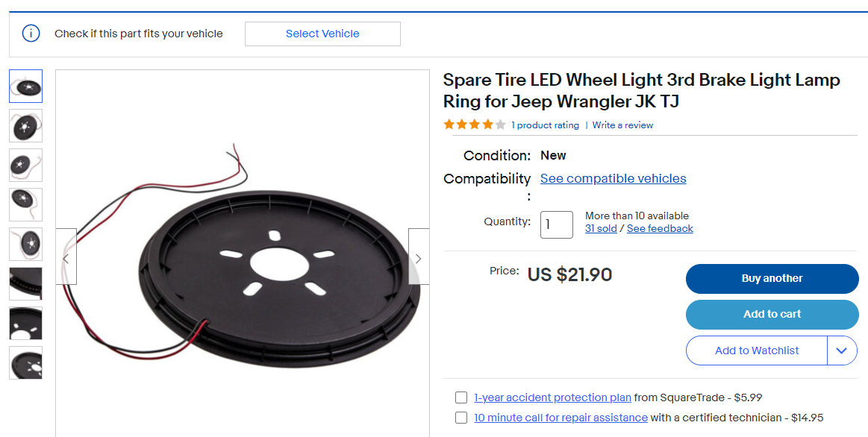Open the fifth thumbnail showing upright ring
This screenshot has height=437, width=868.
tap(26, 244)
